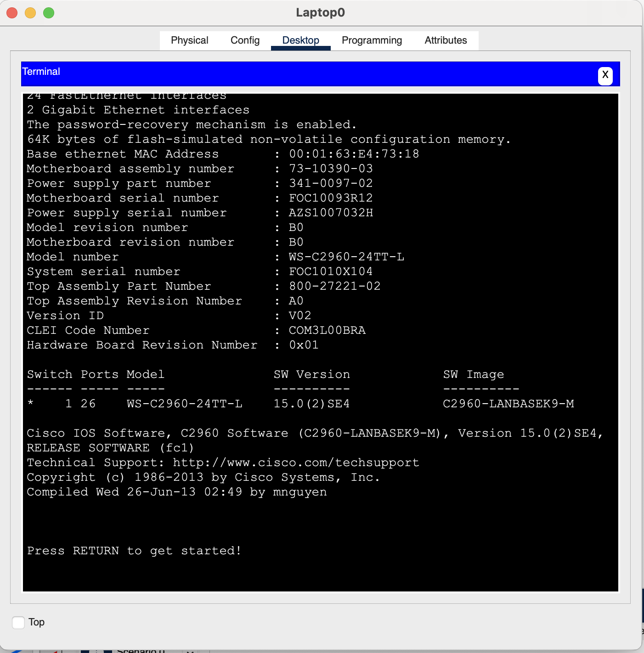Click the Model number row value WS-C2960-24TT-L

[346, 257]
